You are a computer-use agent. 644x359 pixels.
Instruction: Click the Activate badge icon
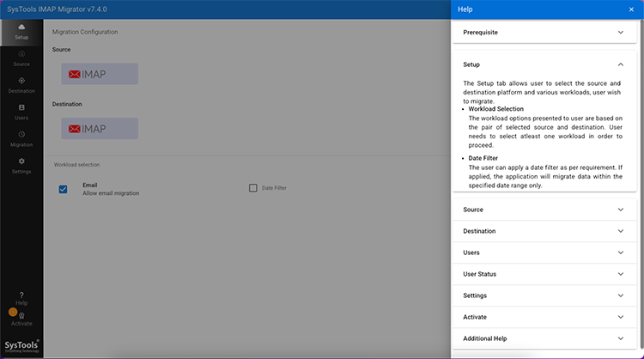(x=21, y=315)
